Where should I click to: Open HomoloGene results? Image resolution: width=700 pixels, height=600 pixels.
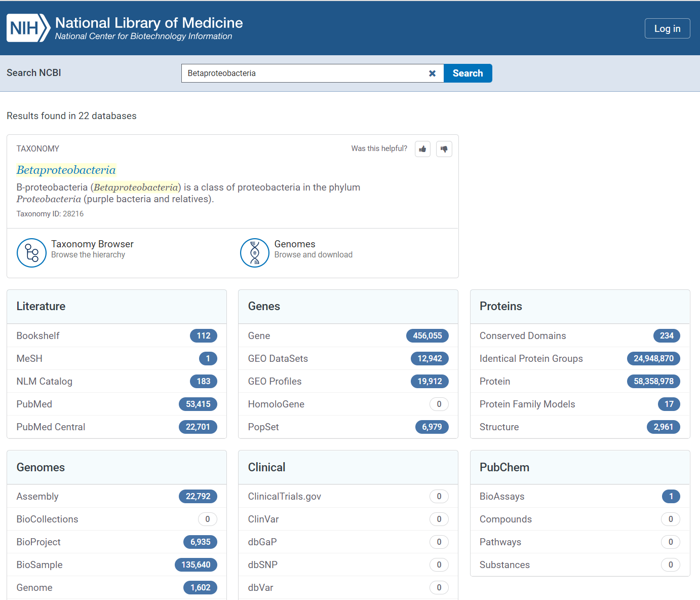coord(348,404)
